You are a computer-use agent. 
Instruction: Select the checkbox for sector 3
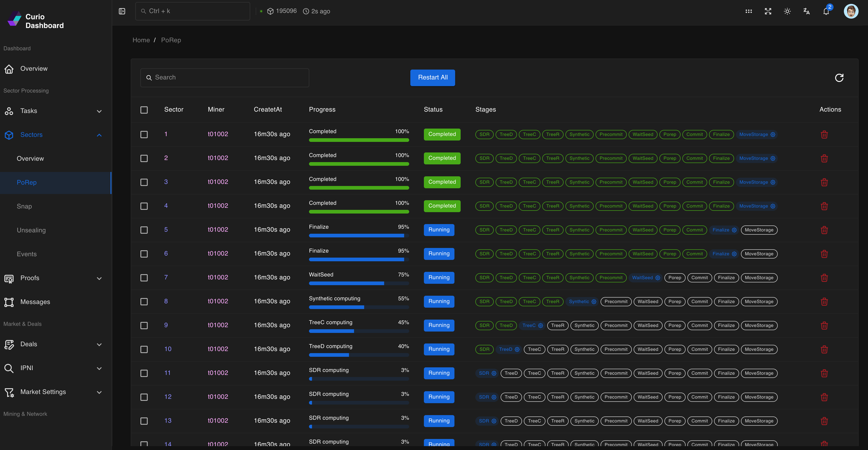(x=144, y=182)
